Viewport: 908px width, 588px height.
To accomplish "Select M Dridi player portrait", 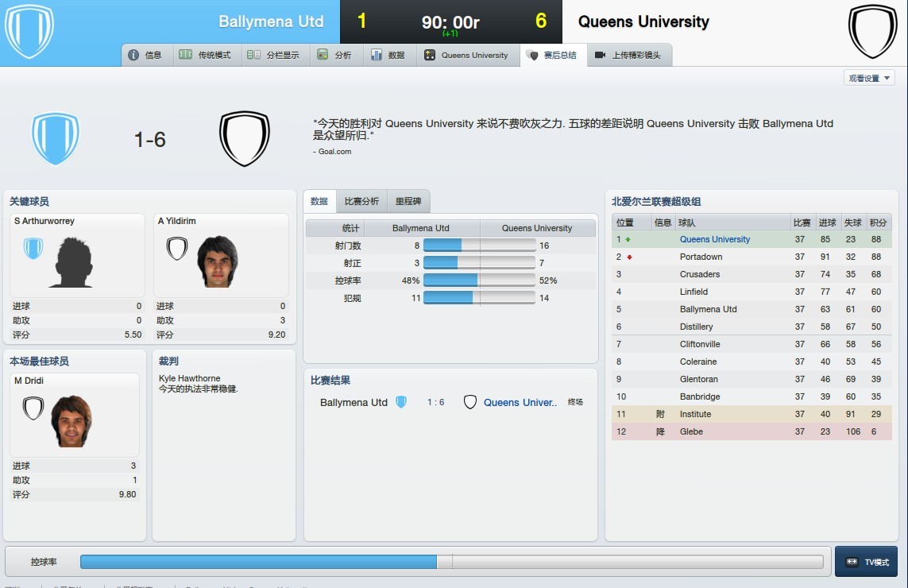I will 71,421.
